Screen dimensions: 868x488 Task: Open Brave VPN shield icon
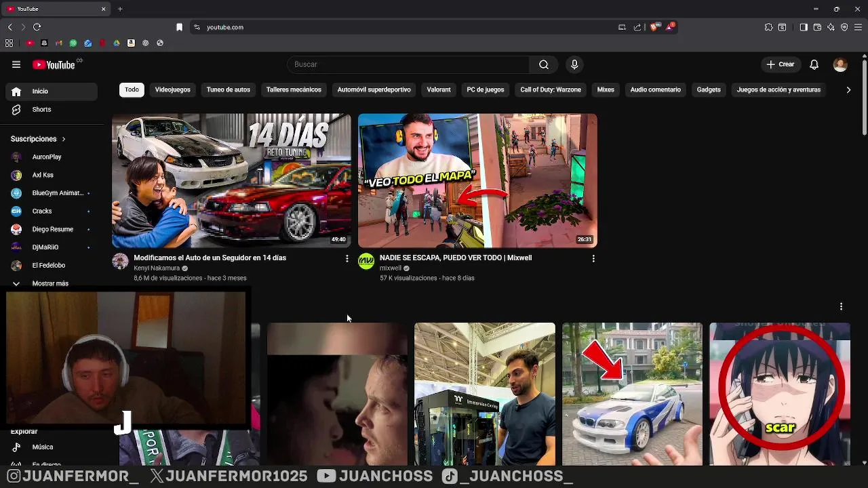[844, 27]
